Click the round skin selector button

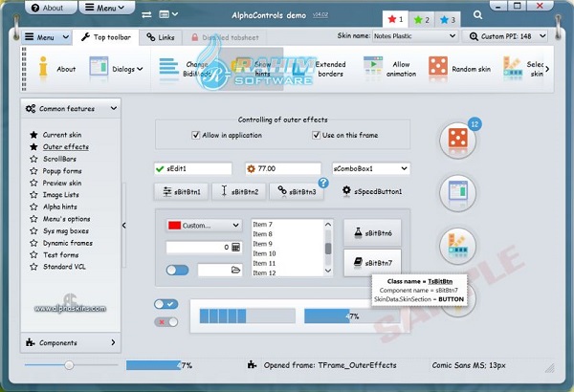pyautogui.click(x=458, y=245)
